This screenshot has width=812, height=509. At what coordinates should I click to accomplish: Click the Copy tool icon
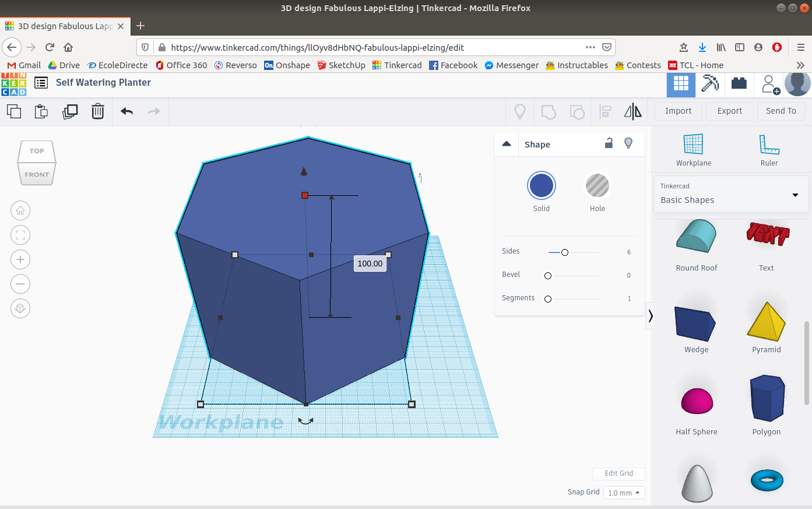coord(14,111)
